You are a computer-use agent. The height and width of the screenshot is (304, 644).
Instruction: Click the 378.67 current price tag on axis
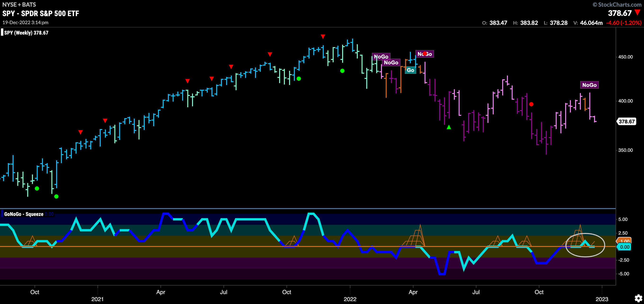[x=626, y=121]
